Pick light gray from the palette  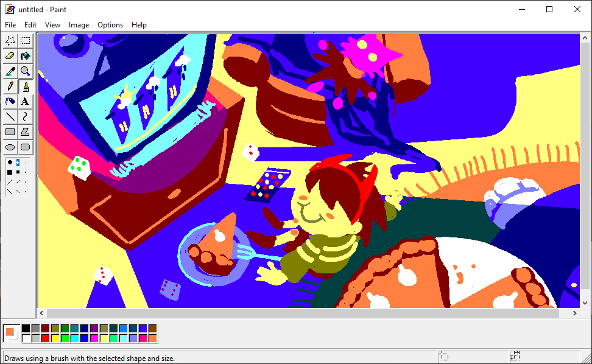[x=35, y=338]
